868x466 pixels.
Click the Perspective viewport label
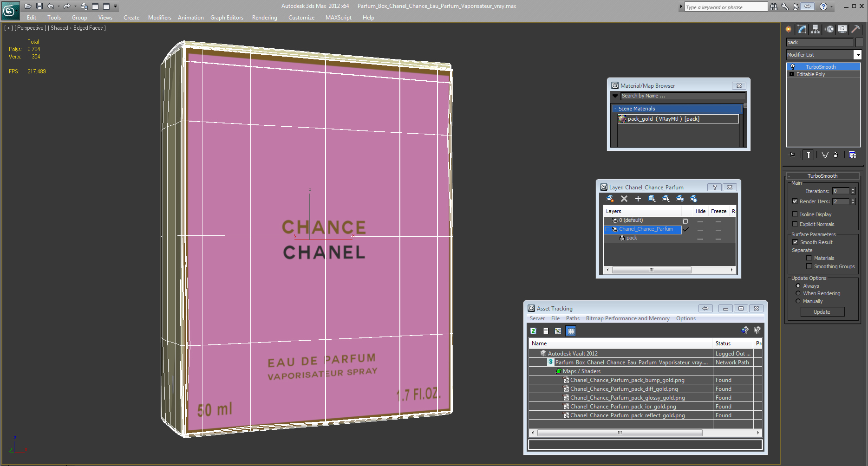click(x=31, y=28)
